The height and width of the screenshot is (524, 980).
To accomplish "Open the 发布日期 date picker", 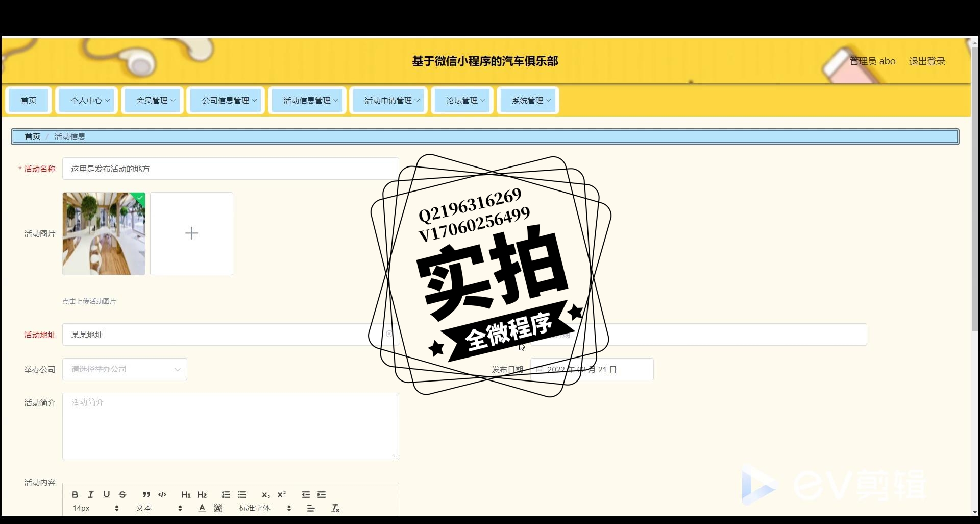I will [x=592, y=369].
